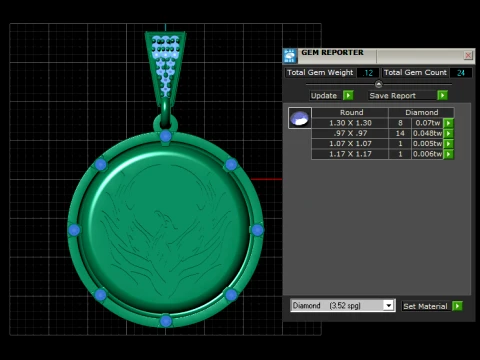Viewport: 480px width, 360px height.
Task: Click the Total Gem Weight label
Action: (320, 73)
